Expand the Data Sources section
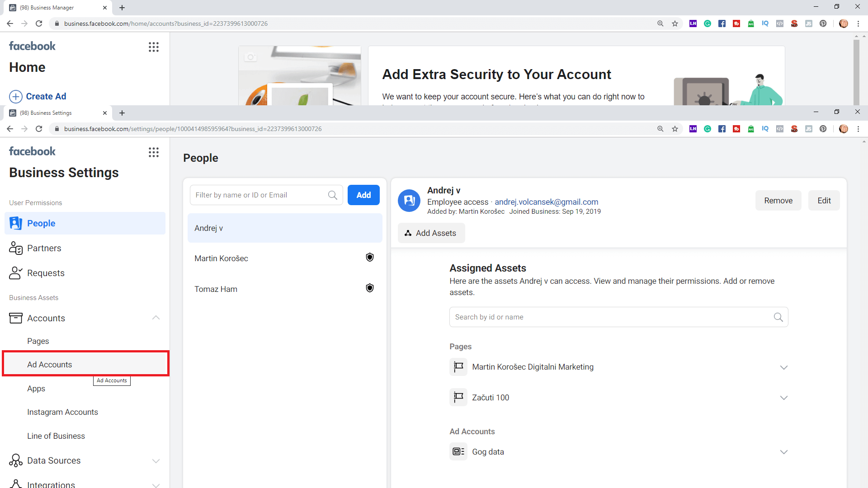 pyautogui.click(x=156, y=461)
